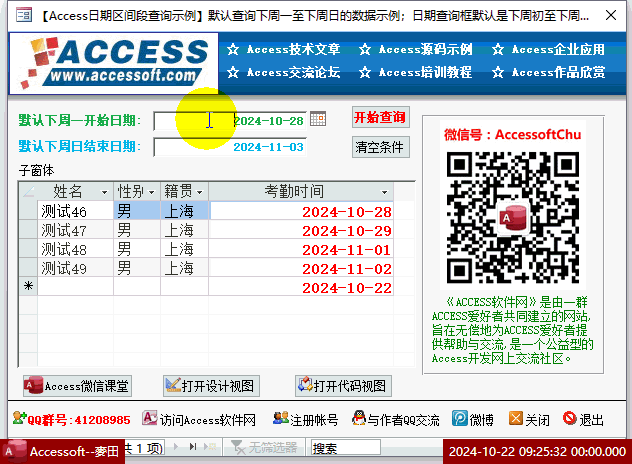Select the 测试46 name cell
Image resolution: width=632 pixels, height=464 pixels.
75,211
